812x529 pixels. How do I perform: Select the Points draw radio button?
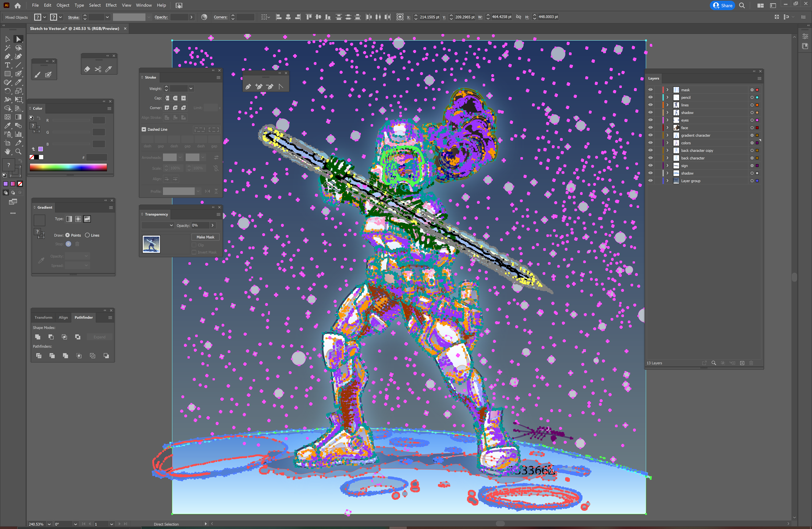(67, 235)
